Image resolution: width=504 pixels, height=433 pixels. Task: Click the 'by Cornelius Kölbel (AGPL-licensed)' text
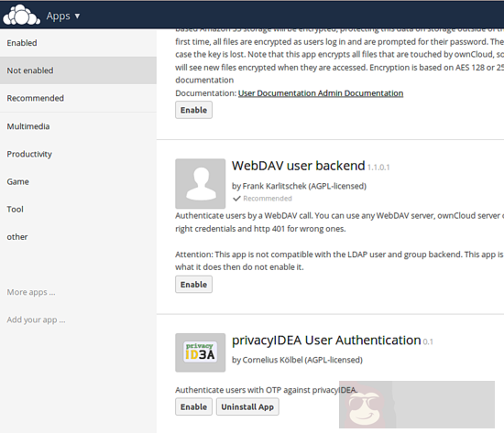pyautogui.click(x=297, y=360)
